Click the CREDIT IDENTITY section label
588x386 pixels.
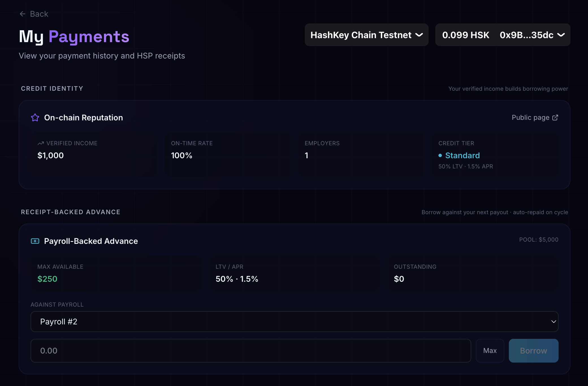coord(52,88)
